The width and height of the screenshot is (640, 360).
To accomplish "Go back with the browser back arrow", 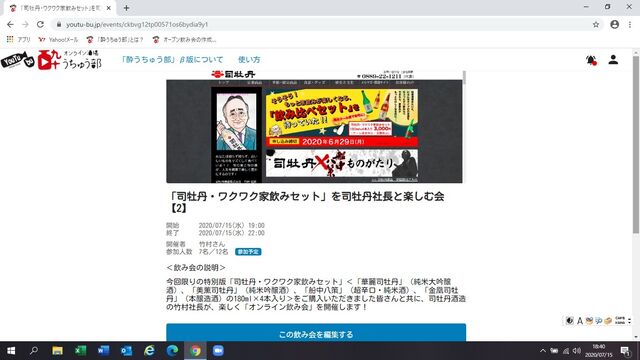I will pyautogui.click(x=10, y=24).
